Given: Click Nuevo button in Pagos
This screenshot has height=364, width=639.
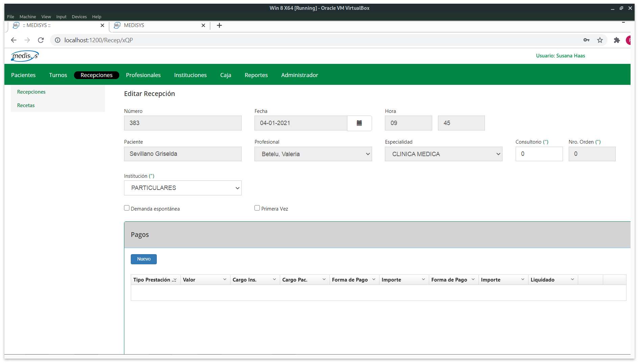Looking at the screenshot, I should coord(144,259).
